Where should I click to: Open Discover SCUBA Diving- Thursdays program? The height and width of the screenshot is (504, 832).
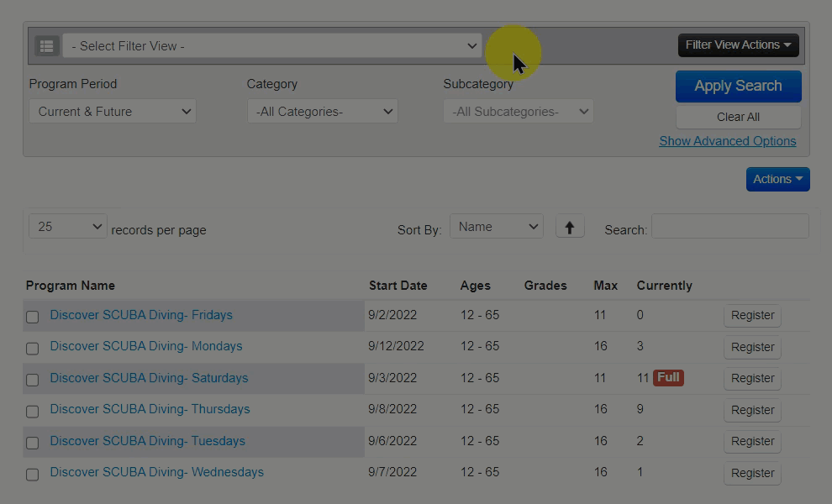pyautogui.click(x=150, y=409)
